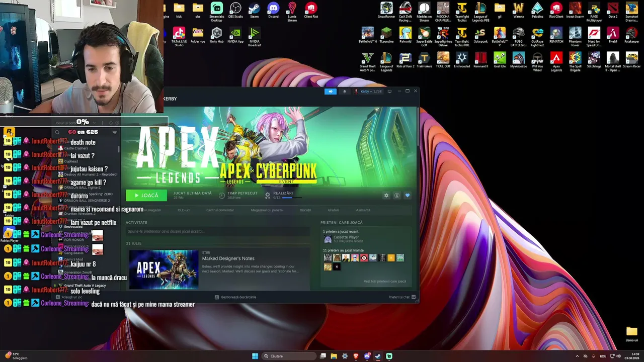Open OBS Studio desktop shortcut
Viewport: 644px width, 362px height.
click(x=235, y=11)
